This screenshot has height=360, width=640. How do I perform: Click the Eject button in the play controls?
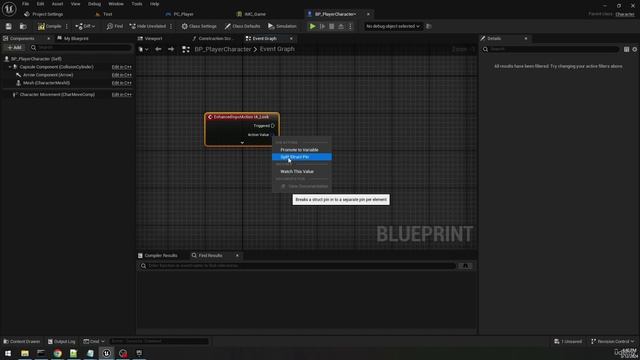[x=341, y=26]
